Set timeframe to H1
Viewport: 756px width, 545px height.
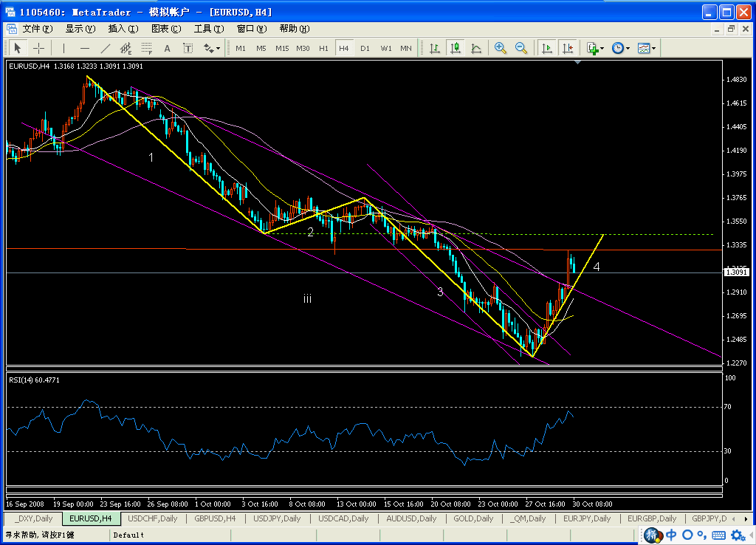click(x=323, y=48)
